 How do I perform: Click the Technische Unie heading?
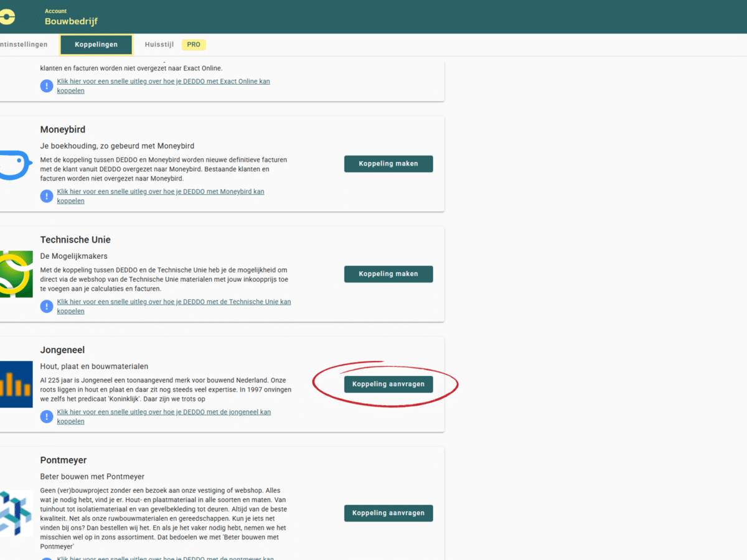tap(75, 240)
